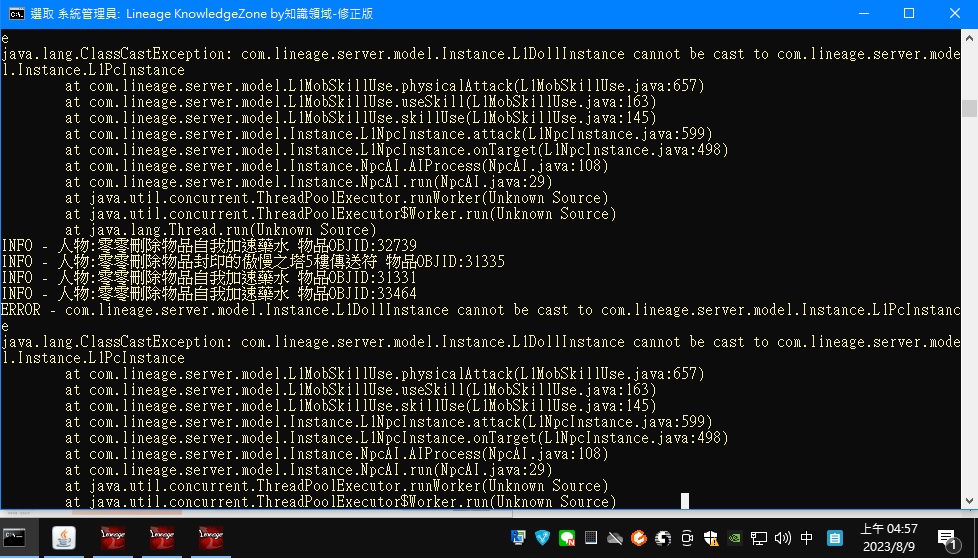Click the INFO line with 物品OBJID:32739
The height and width of the screenshot is (560, 978).
pyautogui.click(x=209, y=246)
